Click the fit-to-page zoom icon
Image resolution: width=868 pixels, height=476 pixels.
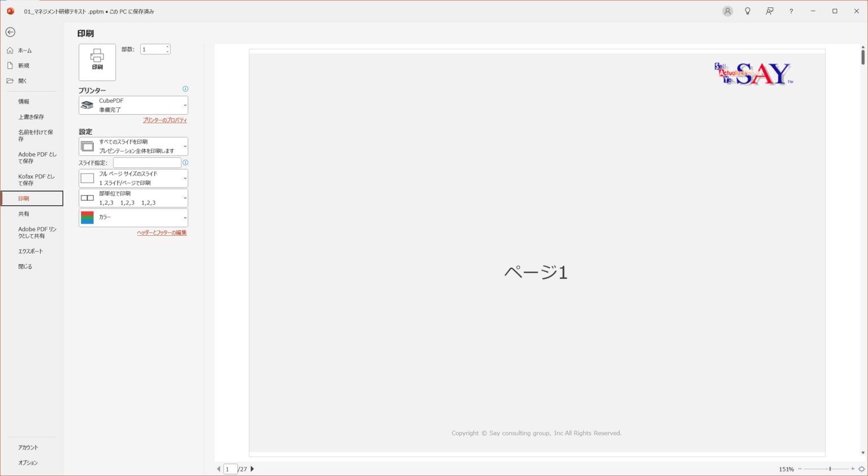coord(861,469)
